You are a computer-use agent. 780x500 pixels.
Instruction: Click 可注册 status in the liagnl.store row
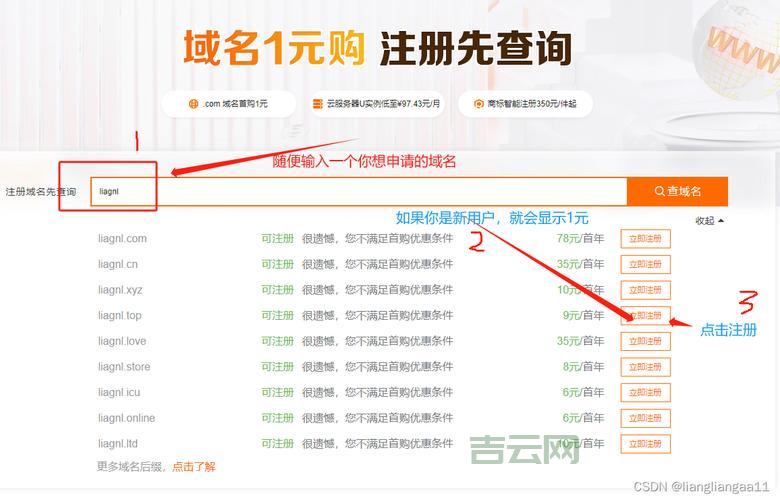[x=278, y=367]
